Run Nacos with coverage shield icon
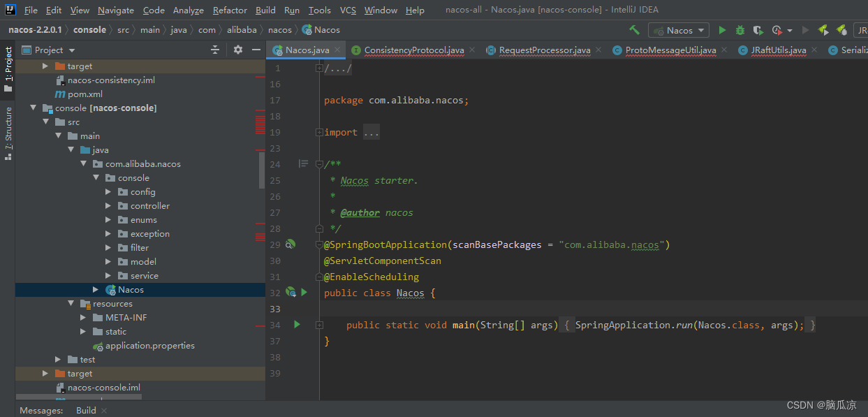Screen dimensions: 868x417 [758, 30]
